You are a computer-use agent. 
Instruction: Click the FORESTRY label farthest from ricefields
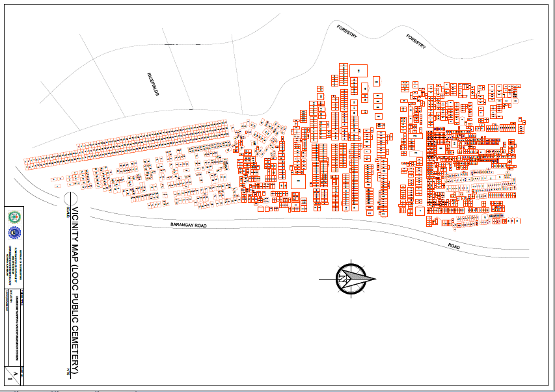coord(416,42)
